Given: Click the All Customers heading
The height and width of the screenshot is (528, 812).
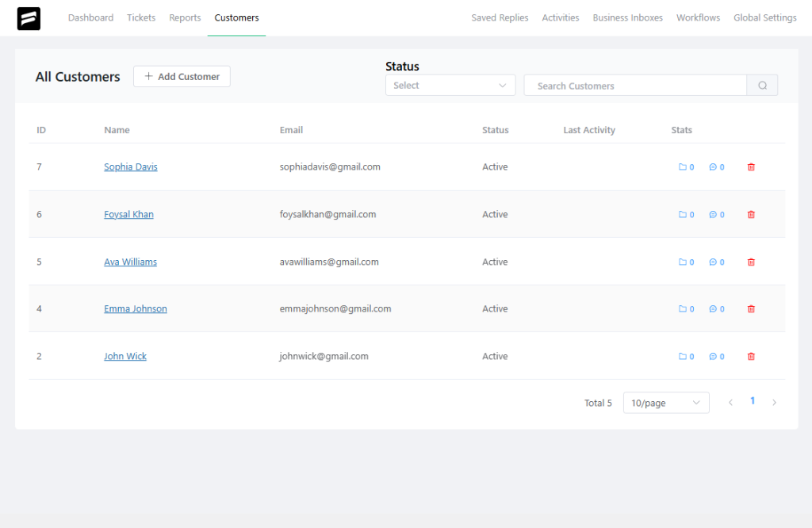Looking at the screenshot, I should [78, 77].
